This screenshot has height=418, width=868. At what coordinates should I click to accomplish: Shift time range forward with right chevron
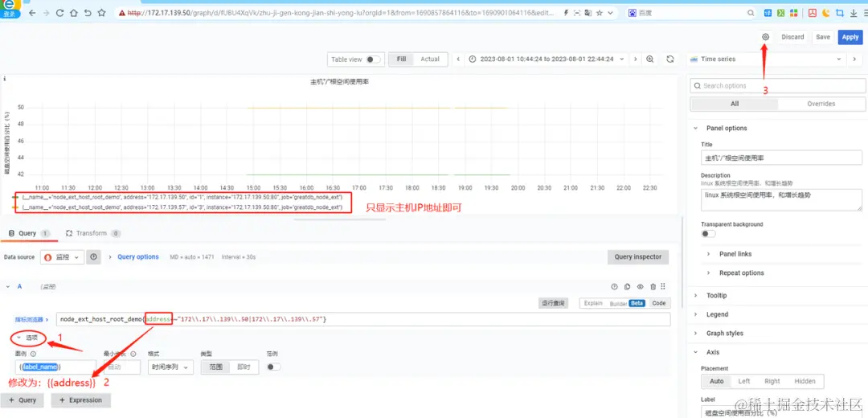pos(635,59)
